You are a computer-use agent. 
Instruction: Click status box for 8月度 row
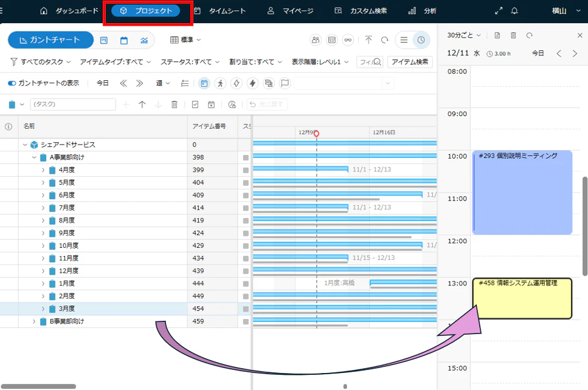pos(246,221)
